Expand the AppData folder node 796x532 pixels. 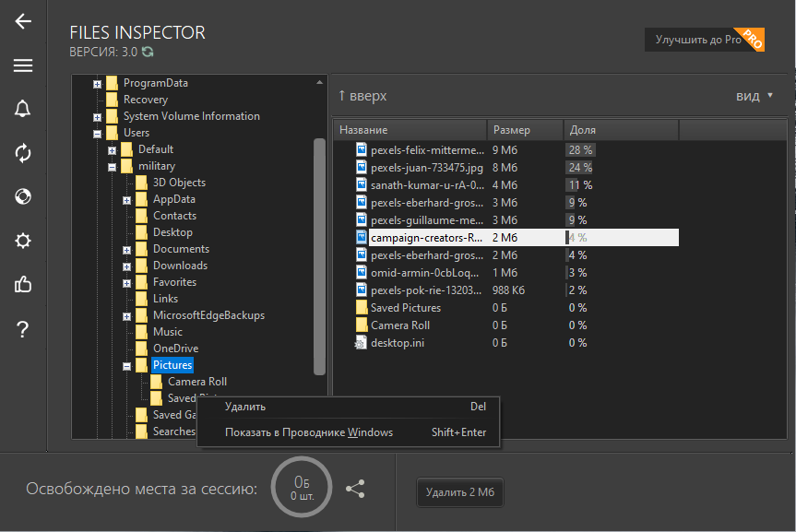click(127, 200)
